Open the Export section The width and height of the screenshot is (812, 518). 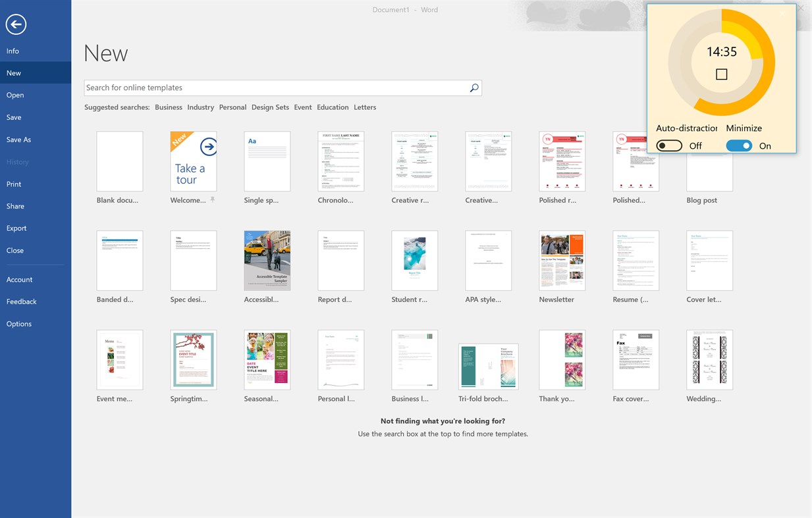(16, 228)
